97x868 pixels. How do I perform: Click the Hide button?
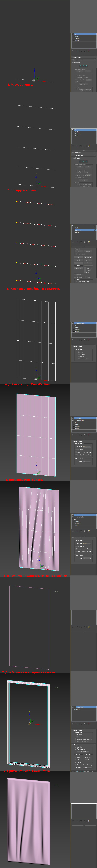point(79,257)
